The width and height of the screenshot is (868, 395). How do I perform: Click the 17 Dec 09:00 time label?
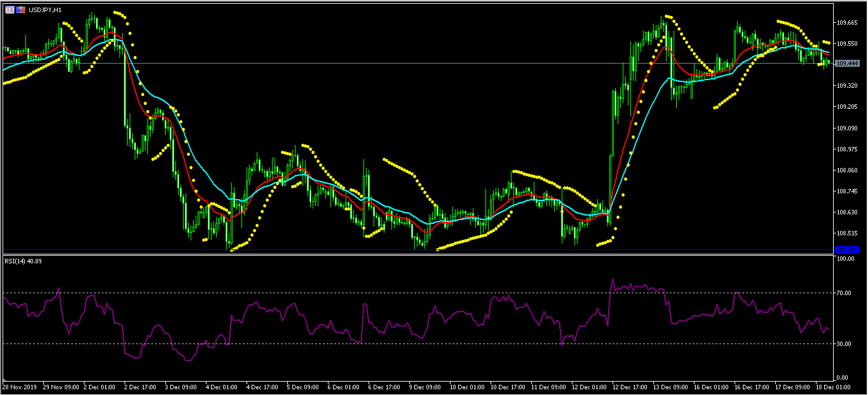click(x=793, y=387)
